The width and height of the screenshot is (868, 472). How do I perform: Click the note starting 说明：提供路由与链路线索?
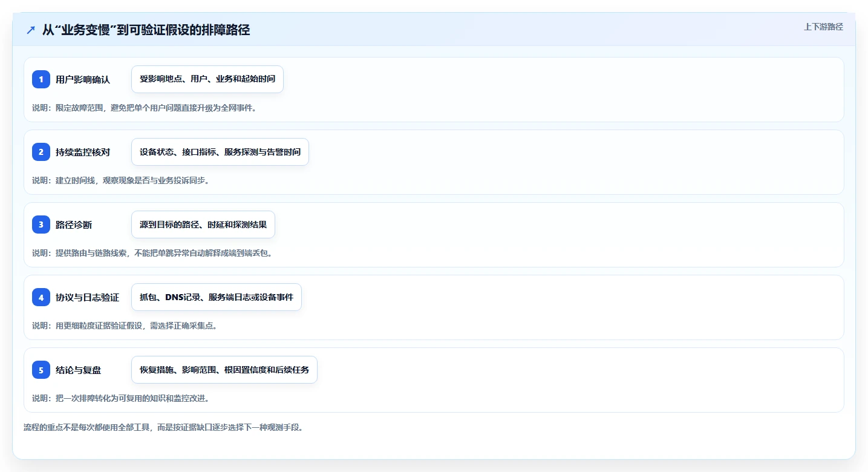(x=152, y=253)
